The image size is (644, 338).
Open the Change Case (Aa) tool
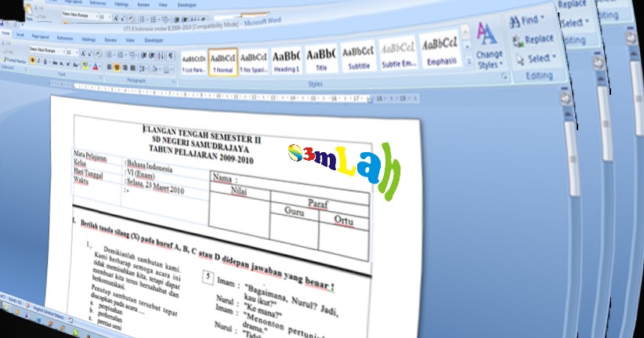75,64
